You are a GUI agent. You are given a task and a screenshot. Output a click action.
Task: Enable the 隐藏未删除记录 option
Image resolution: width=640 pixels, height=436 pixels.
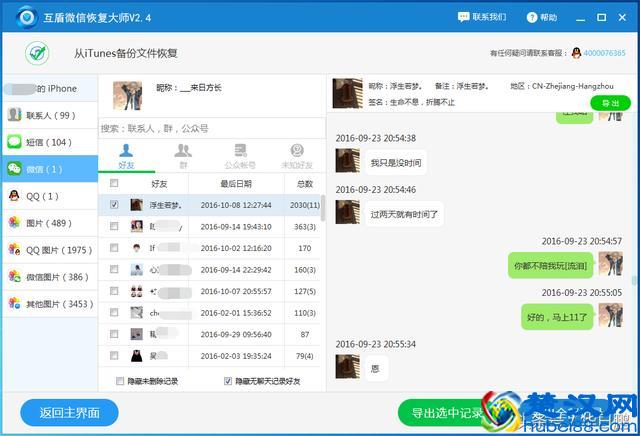coord(120,381)
